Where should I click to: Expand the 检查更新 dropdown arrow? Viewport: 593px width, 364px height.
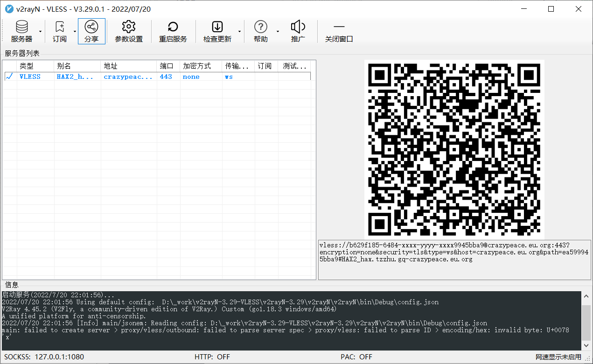click(x=239, y=31)
